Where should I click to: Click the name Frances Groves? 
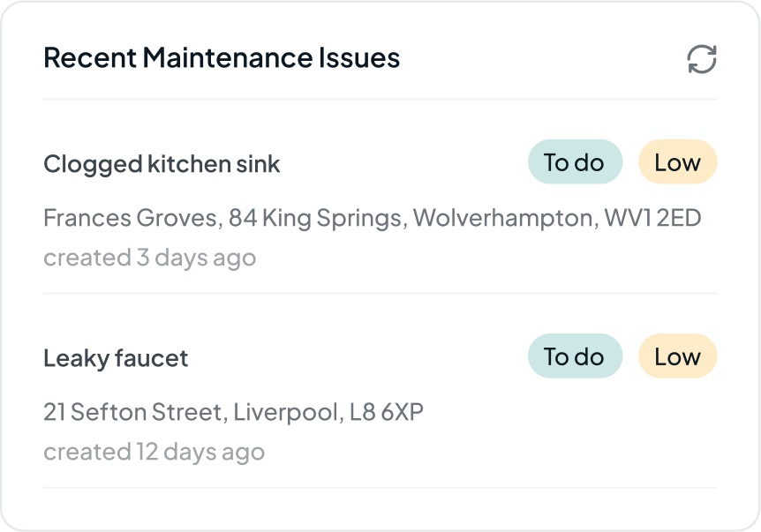click(130, 218)
